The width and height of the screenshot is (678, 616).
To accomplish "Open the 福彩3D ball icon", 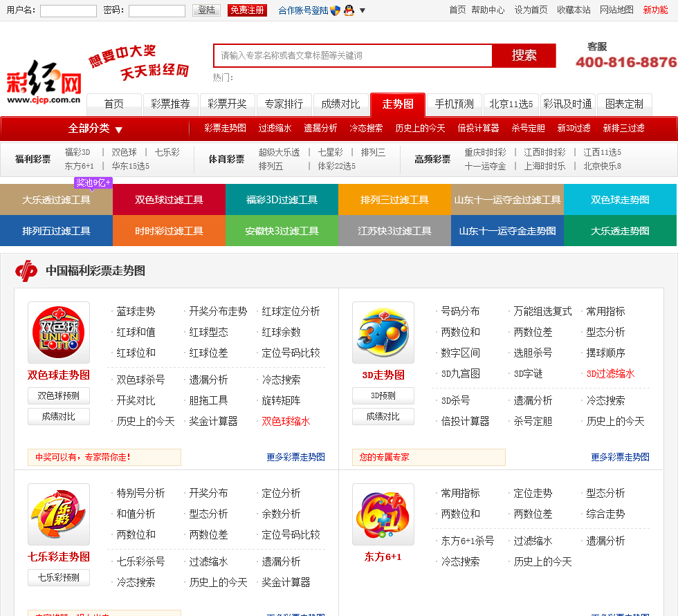I will (x=383, y=333).
